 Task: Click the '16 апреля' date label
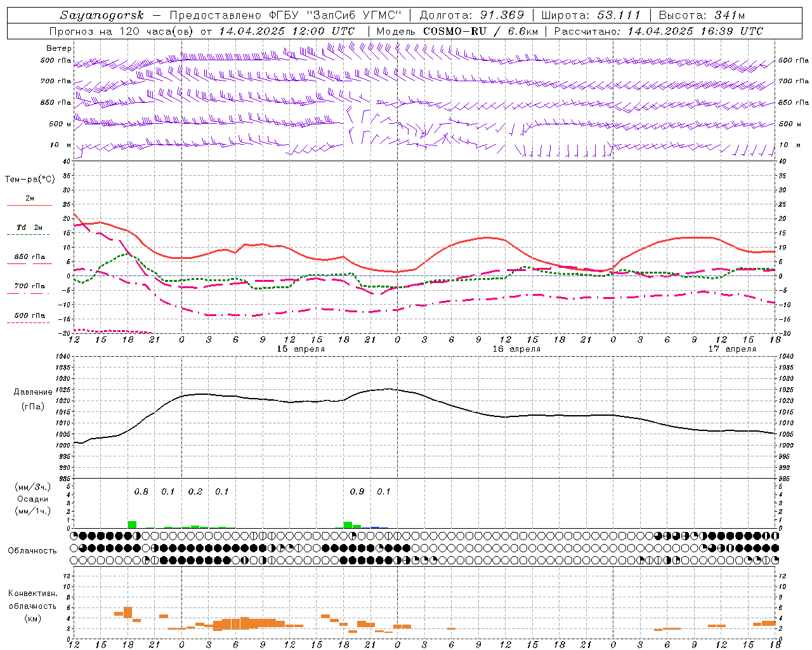[x=516, y=349]
